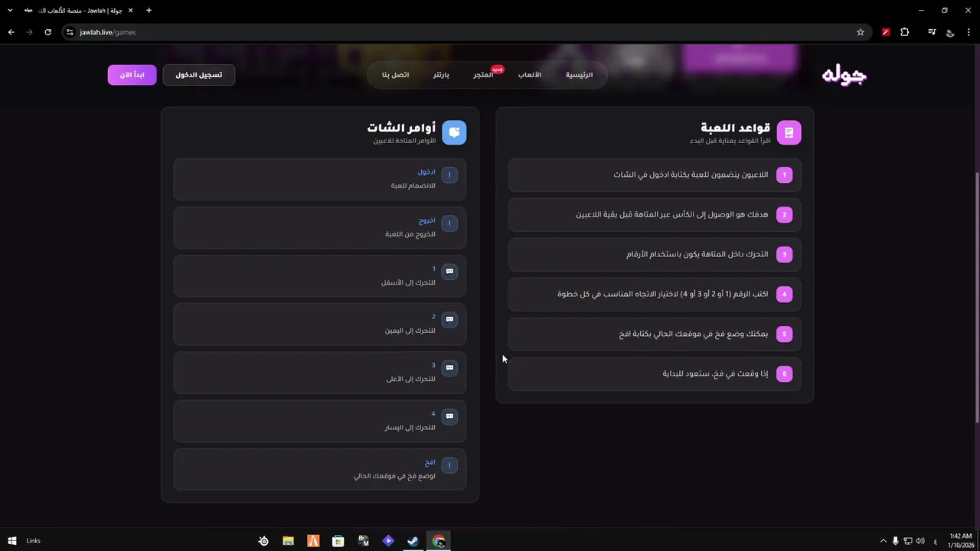The width and height of the screenshot is (980, 551).
Task: Open اتصل بنا in the navigation menu
Action: pyautogui.click(x=395, y=75)
